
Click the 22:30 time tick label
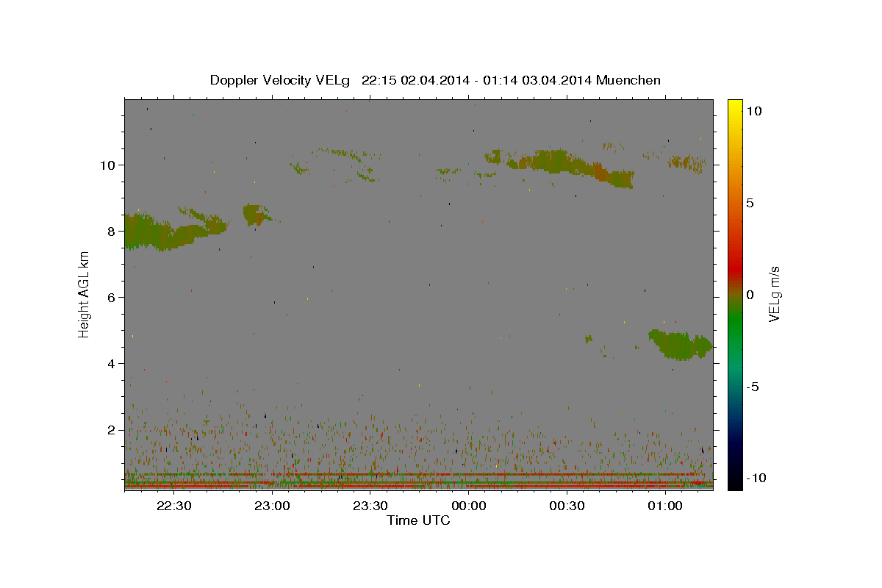173,506
